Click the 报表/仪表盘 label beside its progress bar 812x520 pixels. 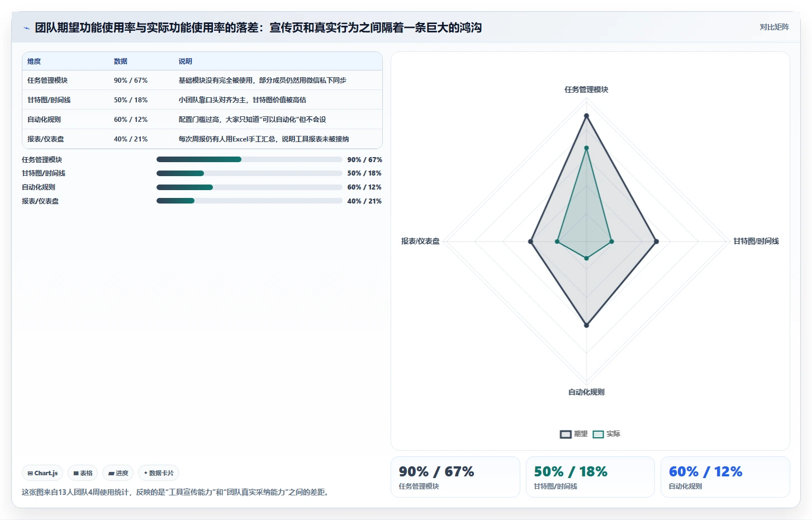point(40,201)
